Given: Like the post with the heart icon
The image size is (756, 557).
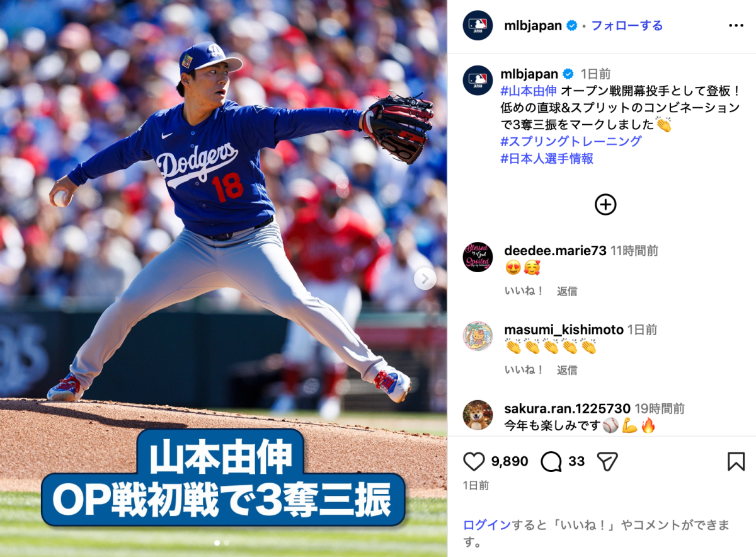Looking at the screenshot, I should 474,462.
